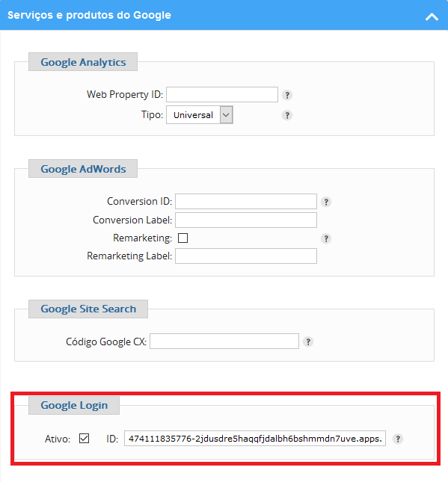Open help icon beside Código Google CX

click(308, 342)
